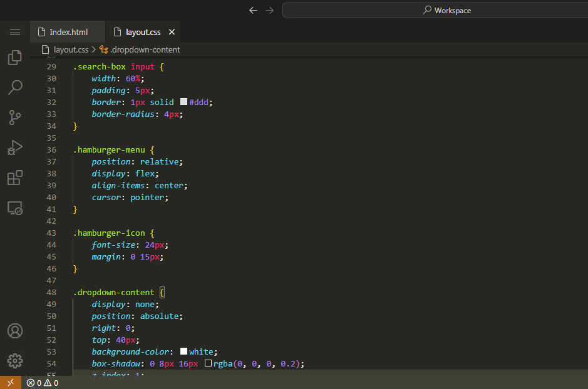Open the white background-color swatch picker
The image size is (588, 389).
tap(183, 352)
